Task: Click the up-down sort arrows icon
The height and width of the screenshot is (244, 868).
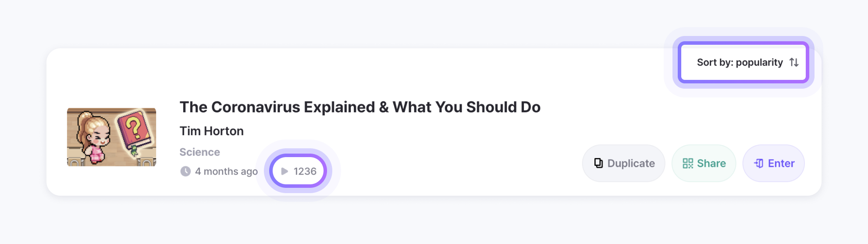Action: (x=794, y=62)
